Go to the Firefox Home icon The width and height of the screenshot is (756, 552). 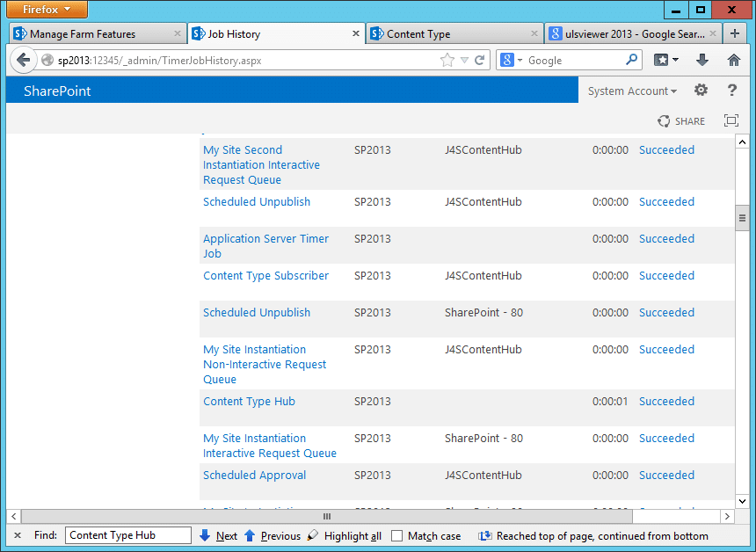[x=733, y=60]
